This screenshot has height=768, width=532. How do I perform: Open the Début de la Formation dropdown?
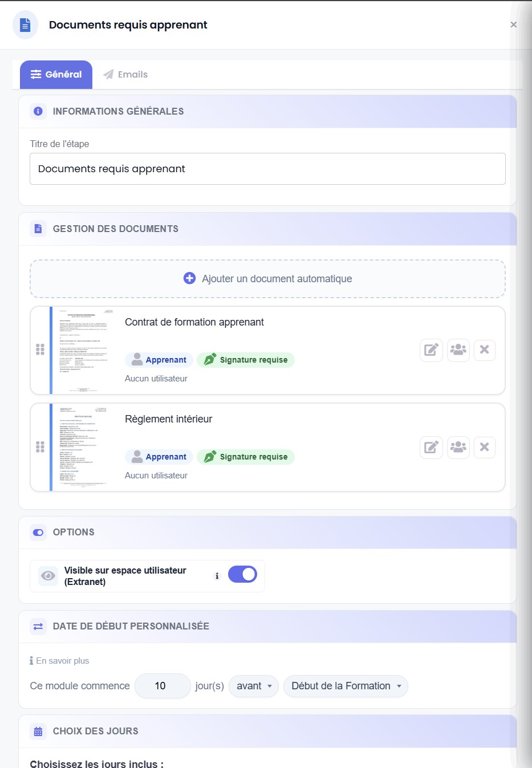click(x=346, y=686)
